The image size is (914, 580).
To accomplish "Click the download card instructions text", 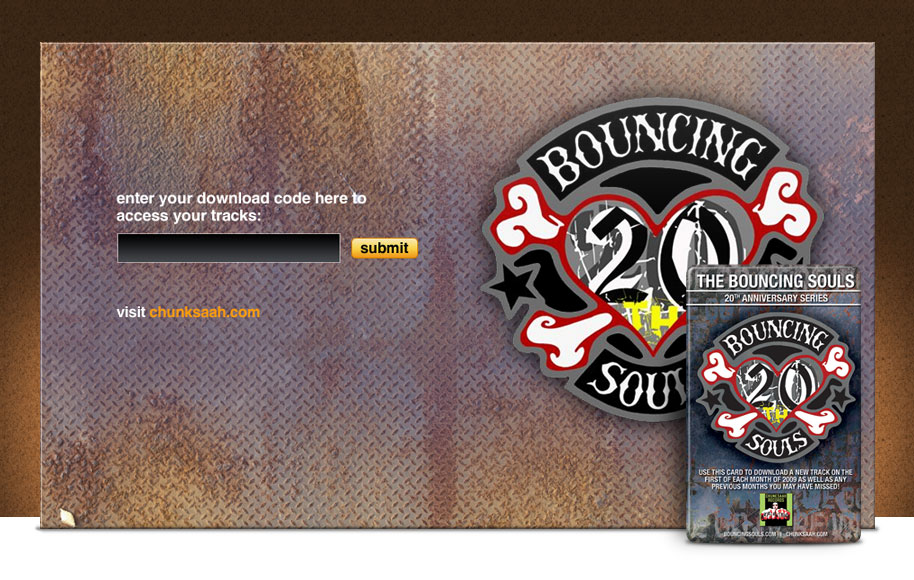I will (775, 479).
